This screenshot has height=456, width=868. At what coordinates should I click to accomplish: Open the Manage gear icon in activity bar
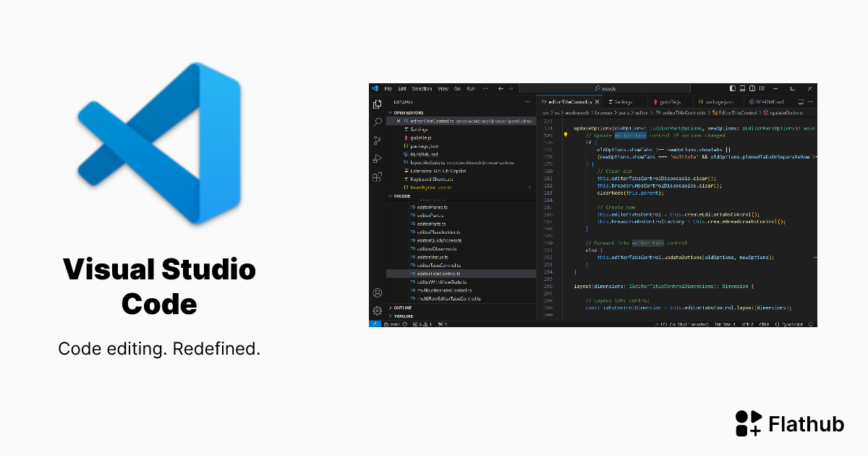(376, 310)
